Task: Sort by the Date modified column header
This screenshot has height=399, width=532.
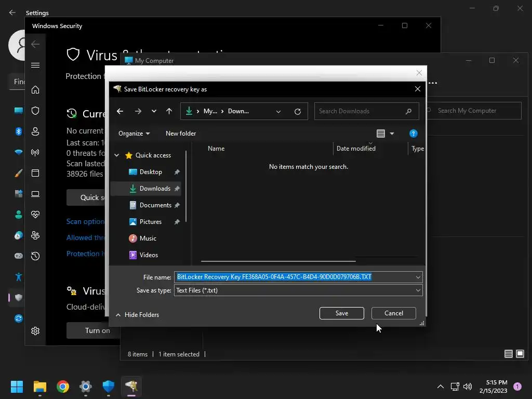Action: click(x=356, y=148)
